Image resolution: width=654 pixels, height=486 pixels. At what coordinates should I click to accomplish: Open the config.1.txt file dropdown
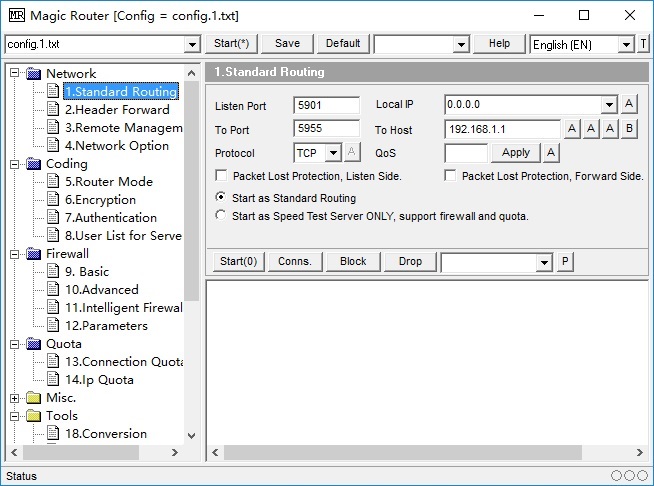[192, 44]
